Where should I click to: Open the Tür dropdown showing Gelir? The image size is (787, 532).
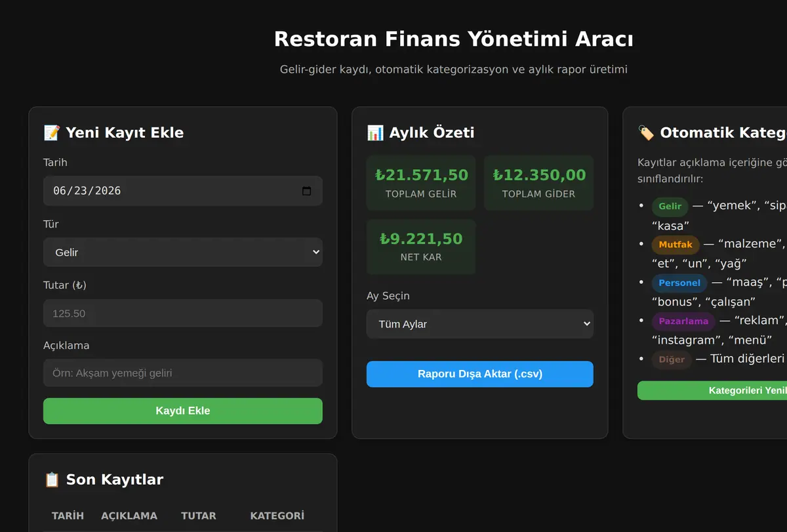(x=183, y=252)
